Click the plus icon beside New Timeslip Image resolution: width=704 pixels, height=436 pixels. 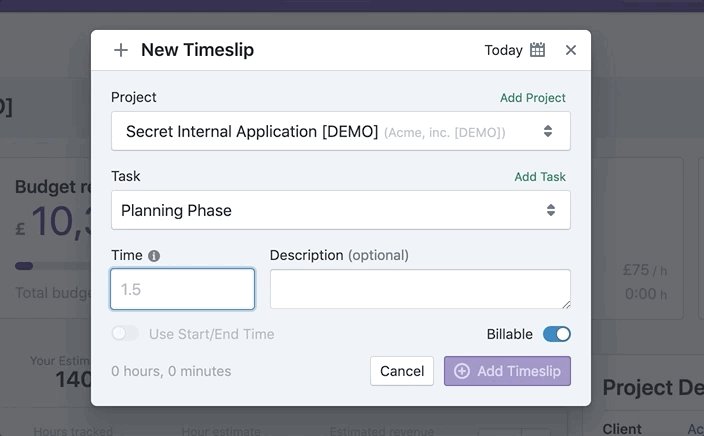(120, 50)
